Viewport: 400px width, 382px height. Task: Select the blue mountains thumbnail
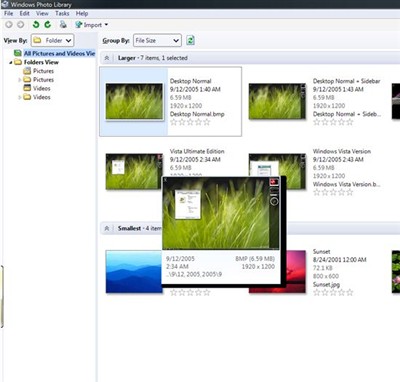pyautogui.click(x=134, y=272)
